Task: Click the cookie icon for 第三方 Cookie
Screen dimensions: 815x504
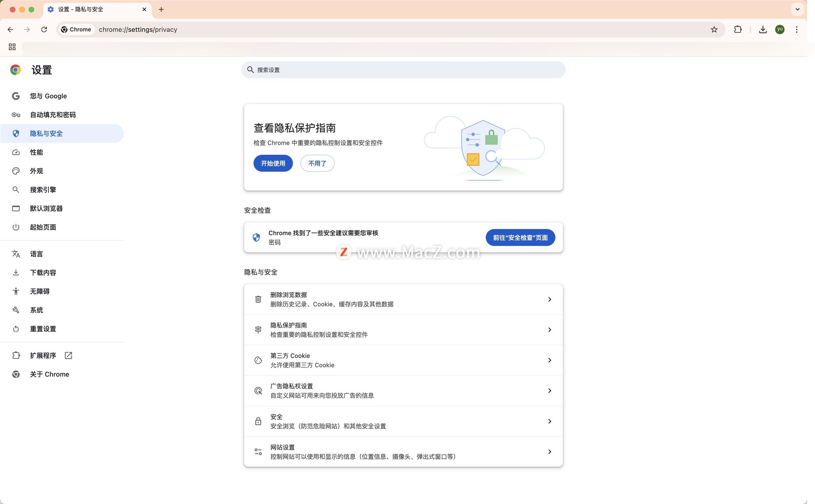Action: click(x=258, y=360)
